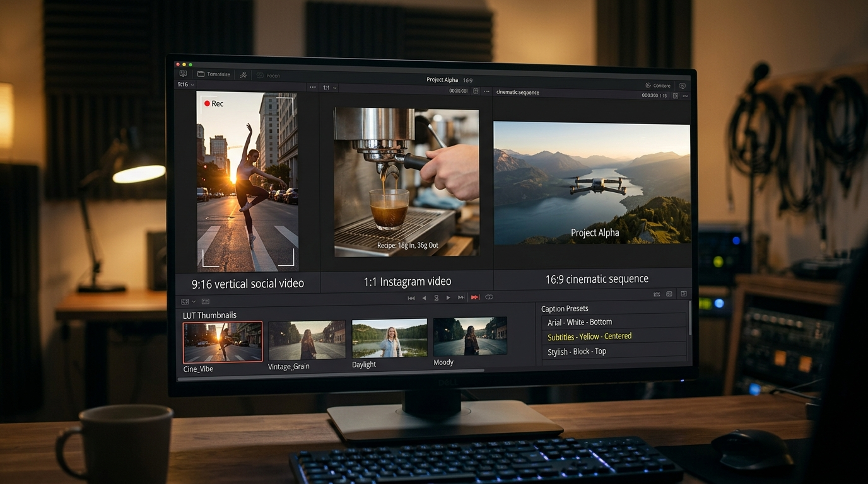Expand the chevron next to grid view icon
This screenshot has height=484, width=868.
click(194, 302)
